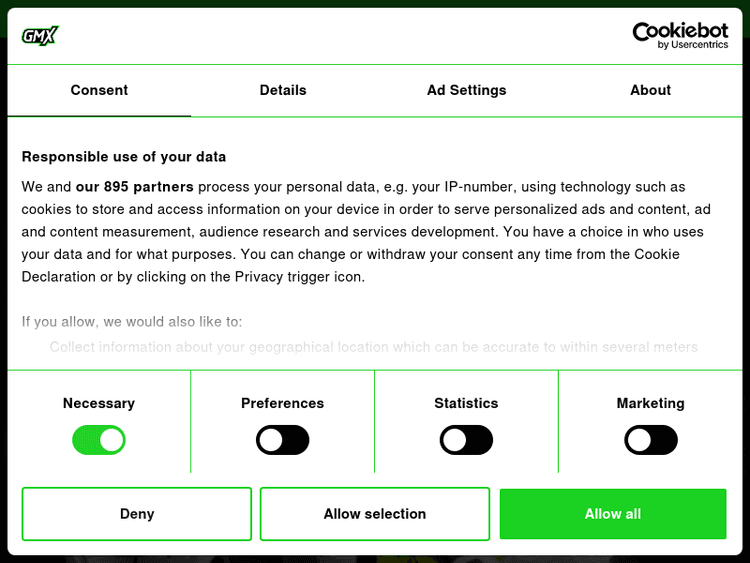Viewport: 750px width, 563px height.
Task: Turn on the Statistics cookies switch
Action: [x=466, y=440]
